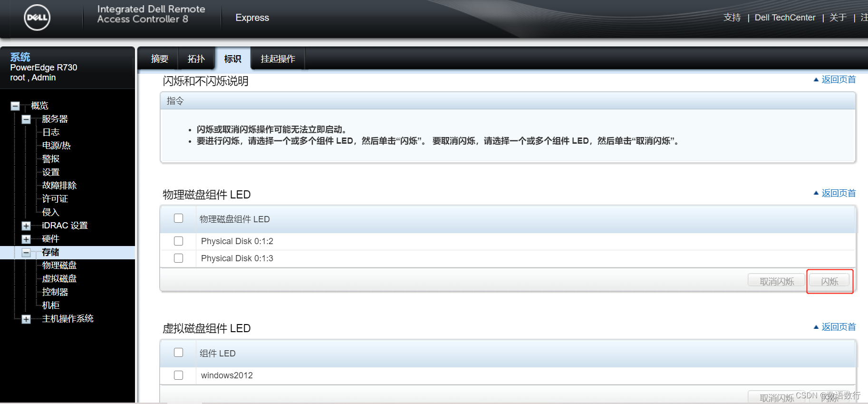
Task: Collapse the 概览 tree node
Action: 15,106
